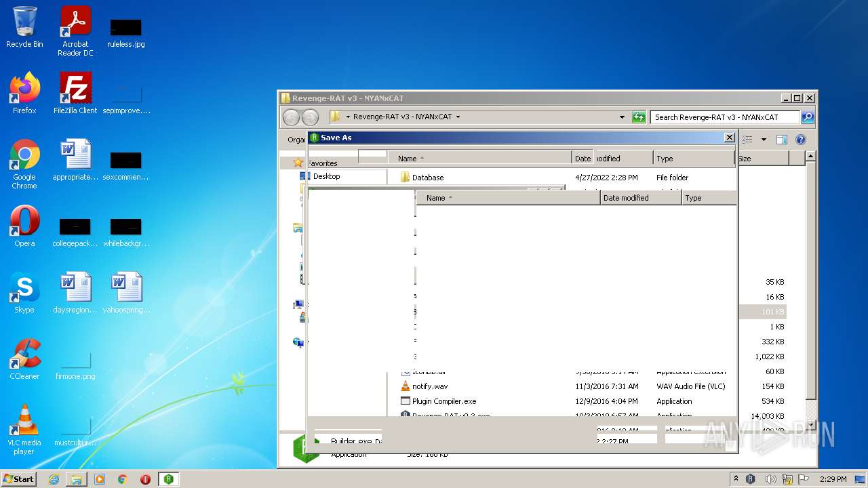Viewport: 868px width, 488px height.
Task: Sort by the lower Type column header
Action: pyautogui.click(x=709, y=198)
